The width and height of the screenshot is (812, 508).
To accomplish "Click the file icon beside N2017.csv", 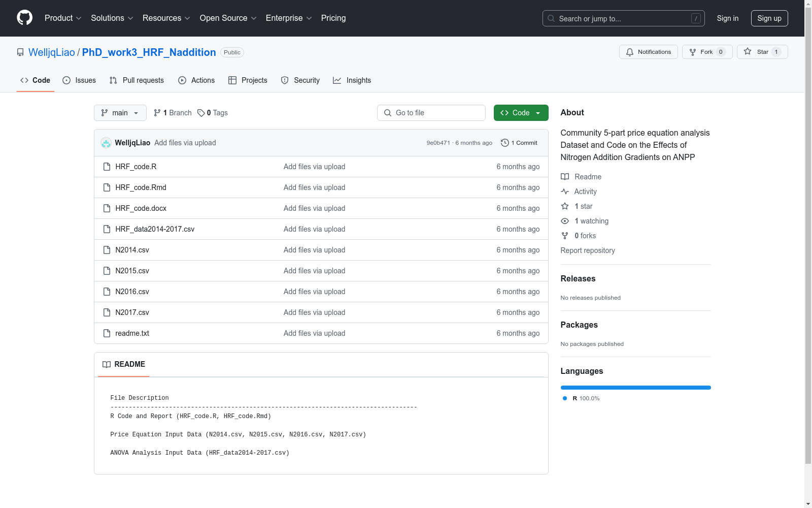I will pos(107,312).
